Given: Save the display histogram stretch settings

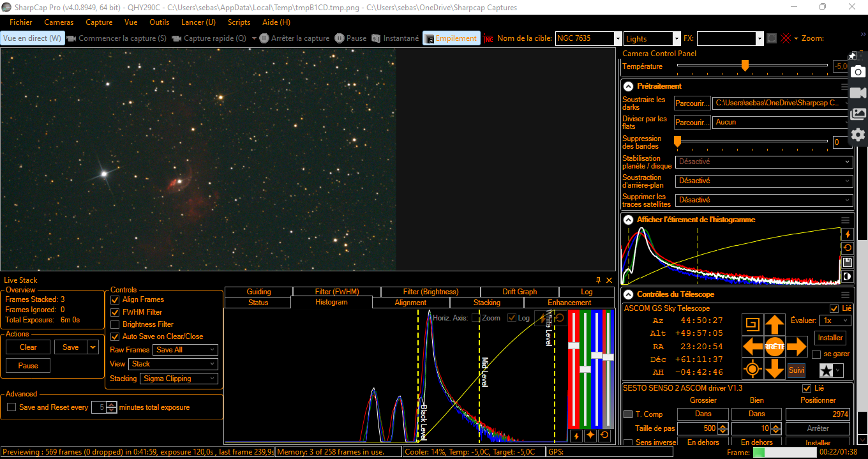Looking at the screenshot, I should (848, 262).
